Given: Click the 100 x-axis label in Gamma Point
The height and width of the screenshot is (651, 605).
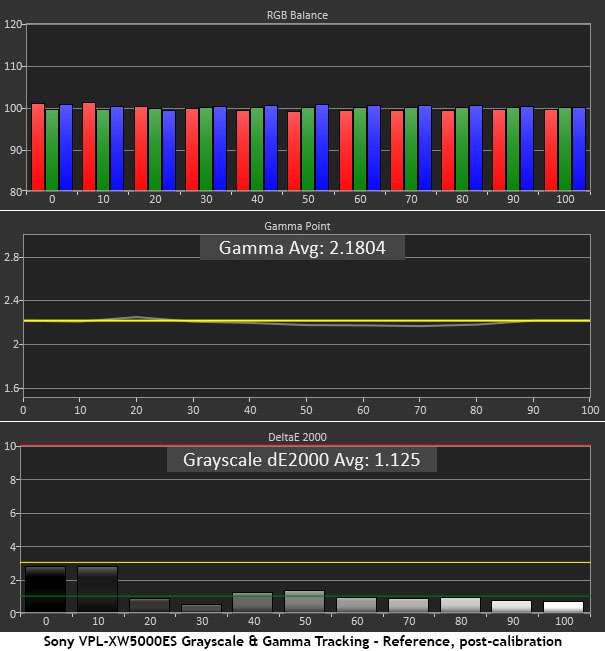Looking at the screenshot, I should [590, 410].
